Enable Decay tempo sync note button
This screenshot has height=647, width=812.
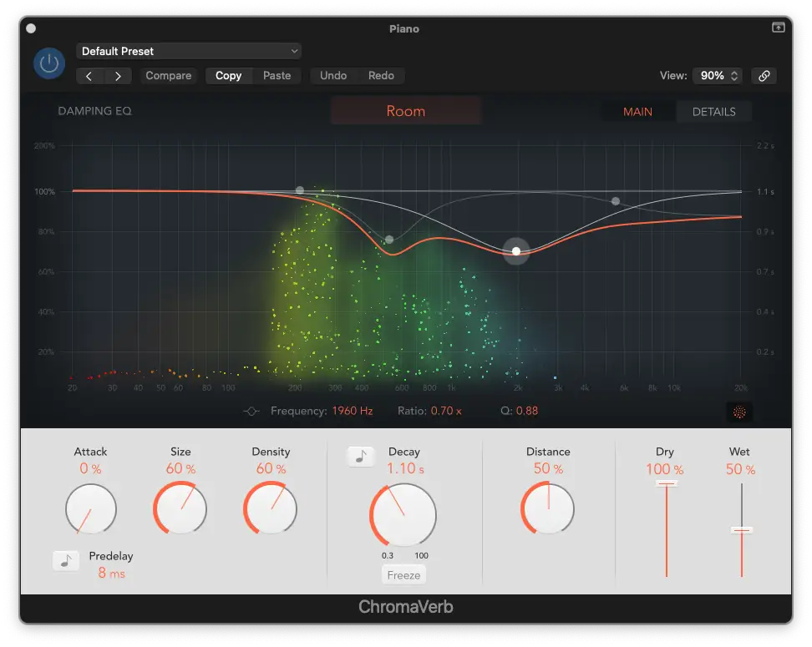[361, 457]
